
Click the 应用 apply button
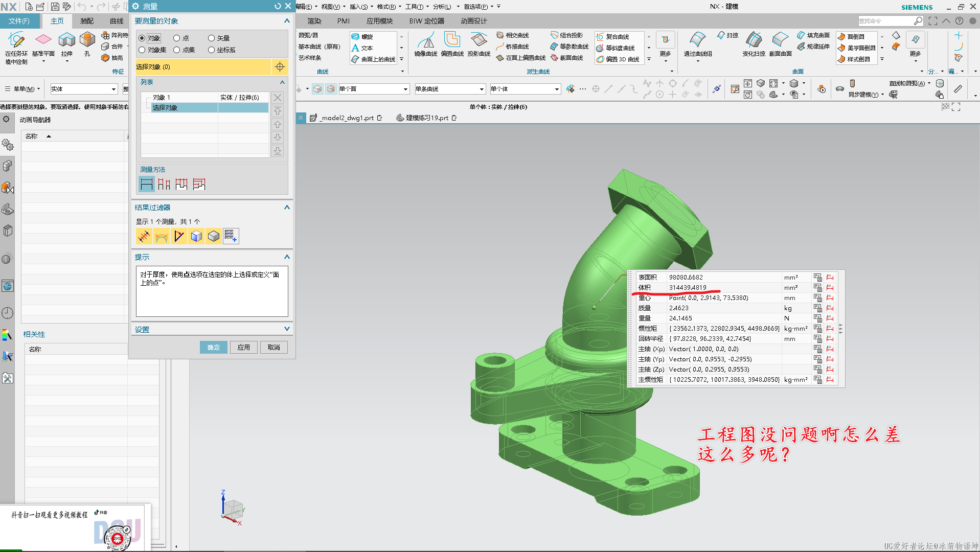click(x=243, y=348)
